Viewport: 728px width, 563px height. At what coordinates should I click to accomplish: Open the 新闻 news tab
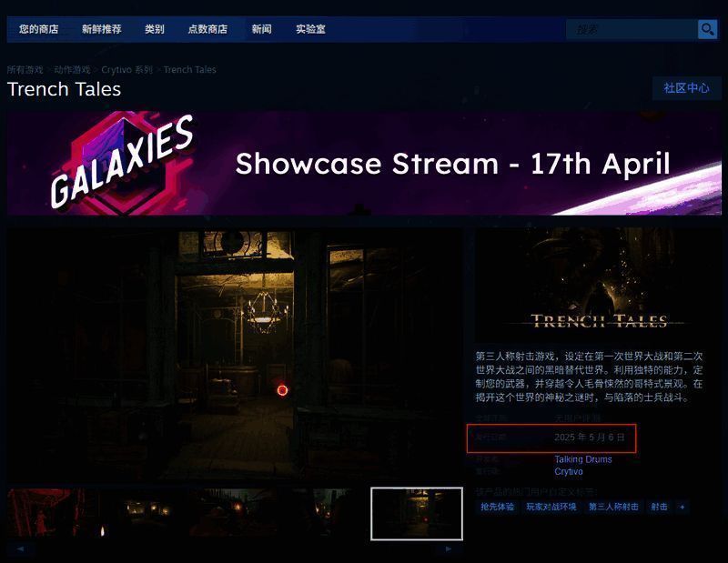point(261,29)
